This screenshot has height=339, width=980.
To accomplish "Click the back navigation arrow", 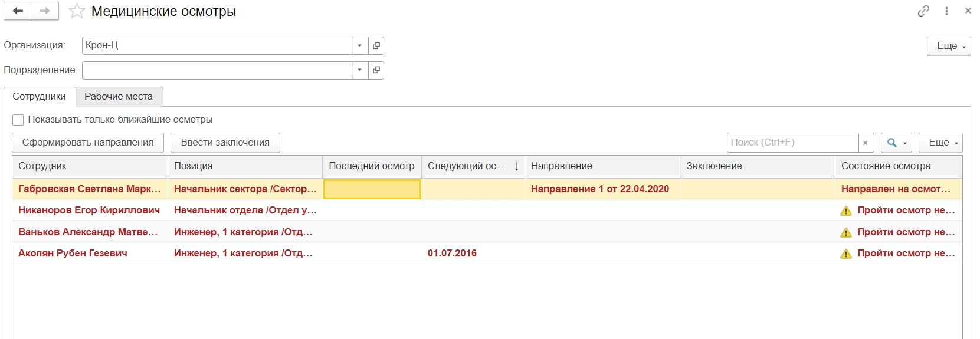I will (18, 11).
